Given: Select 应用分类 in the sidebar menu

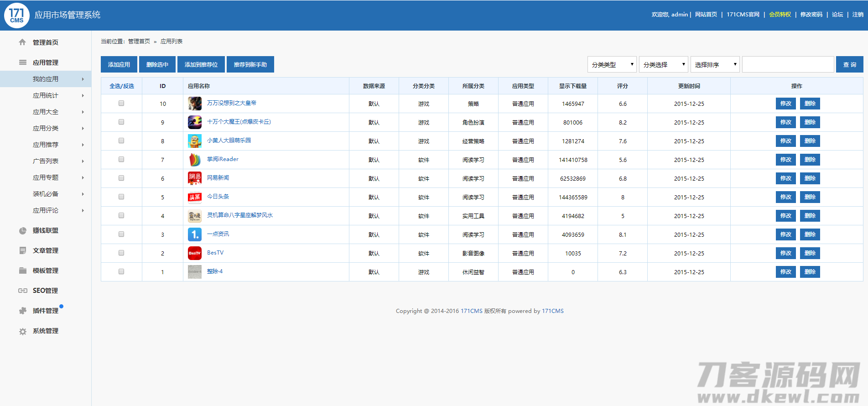Looking at the screenshot, I should pyautogui.click(x=46, y=128).
